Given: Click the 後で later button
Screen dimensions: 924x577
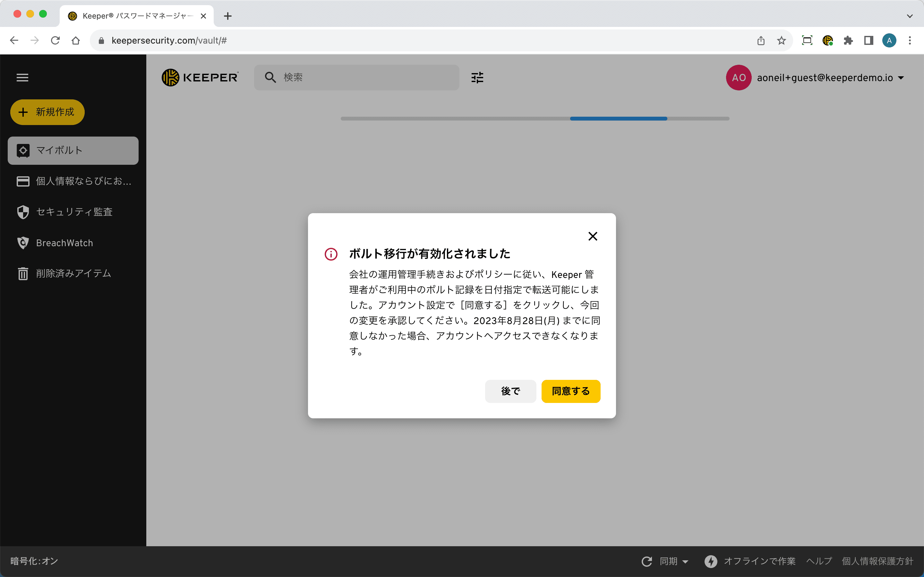Looking at the screenshot, I should [510, 391].
